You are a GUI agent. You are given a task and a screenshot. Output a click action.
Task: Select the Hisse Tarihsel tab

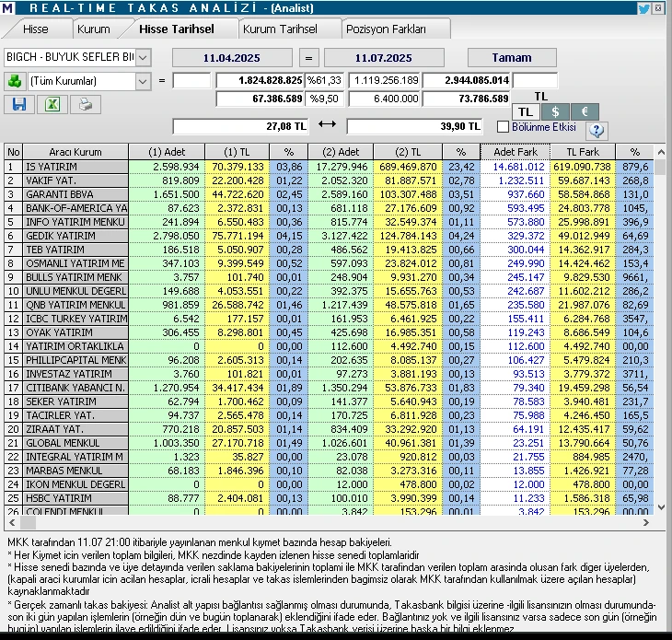(x=177, y=29)
